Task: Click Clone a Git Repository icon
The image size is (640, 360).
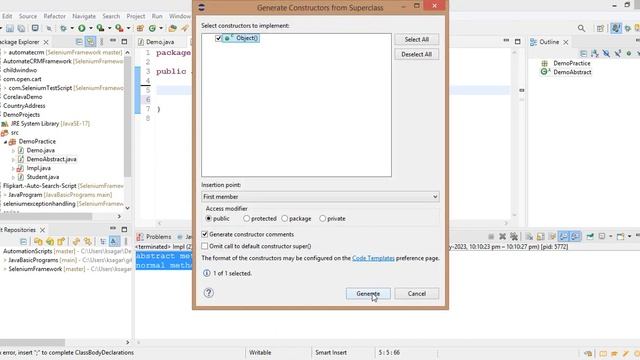Action: tap(50, 241)
